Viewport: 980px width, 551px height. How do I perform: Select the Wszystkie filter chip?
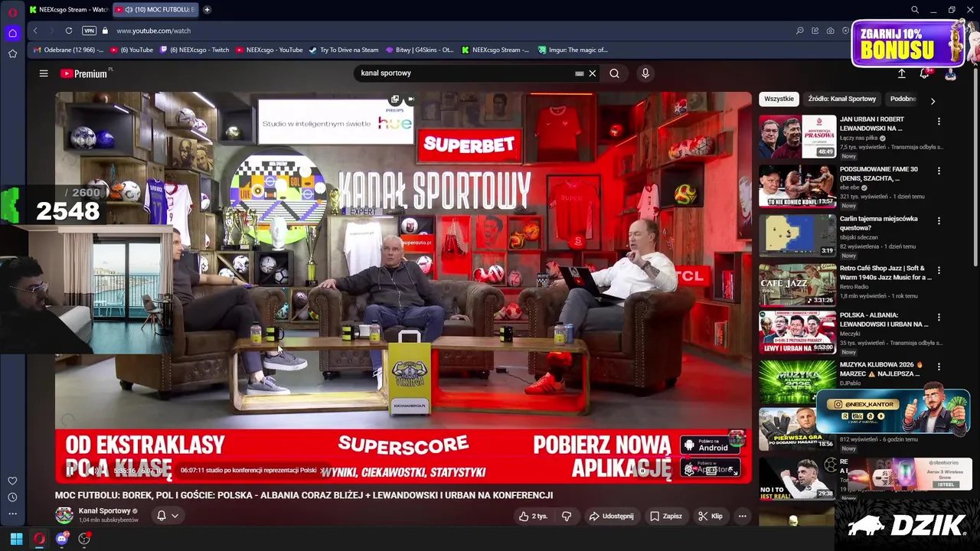click(779, 99)
